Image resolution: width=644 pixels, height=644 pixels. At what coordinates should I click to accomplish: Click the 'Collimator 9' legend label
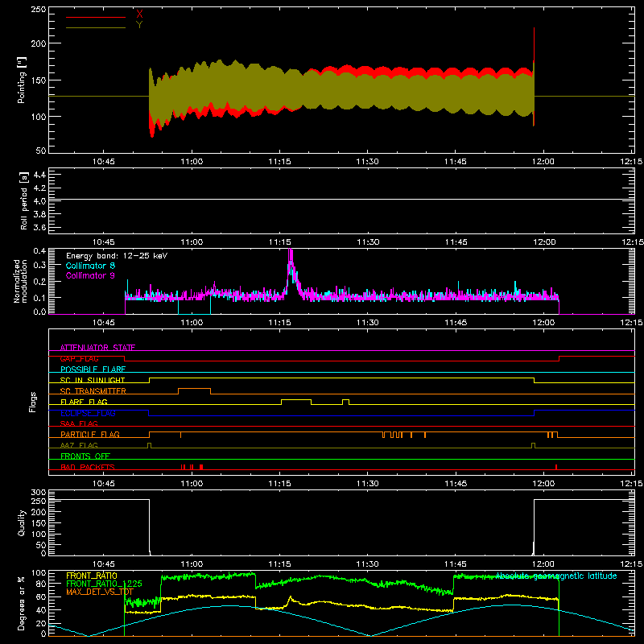(x=90, y=275)
